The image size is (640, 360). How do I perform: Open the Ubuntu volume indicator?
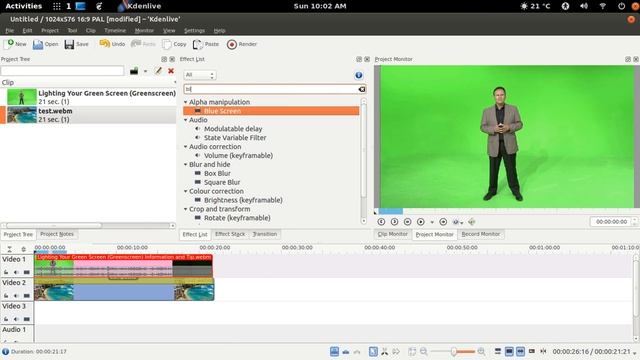pyautogui.click(x=584, y=6)
